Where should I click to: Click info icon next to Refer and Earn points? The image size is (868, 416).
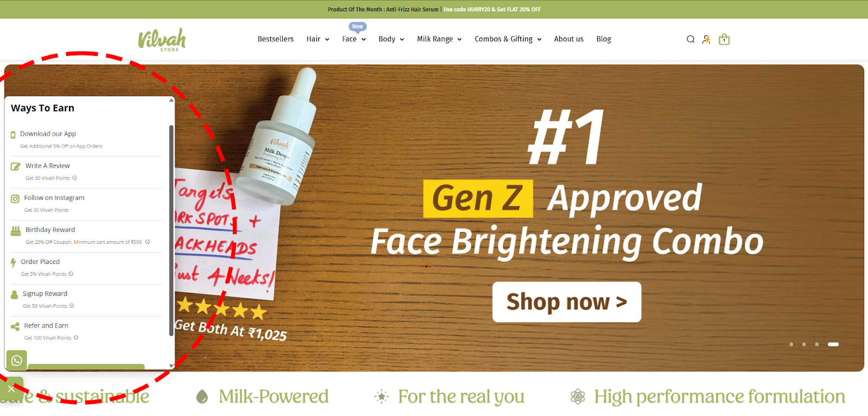(x=76, y=338)
